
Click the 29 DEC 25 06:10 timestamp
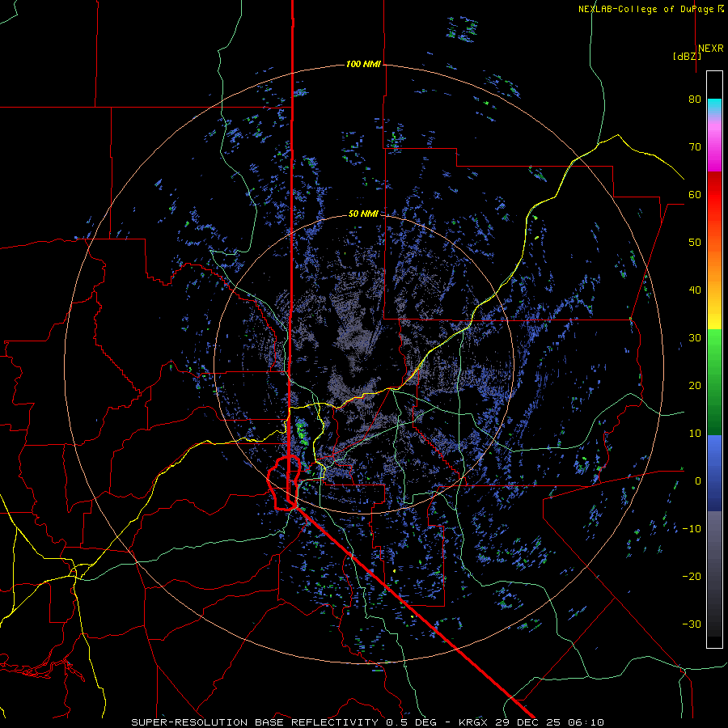coord(552,722)
